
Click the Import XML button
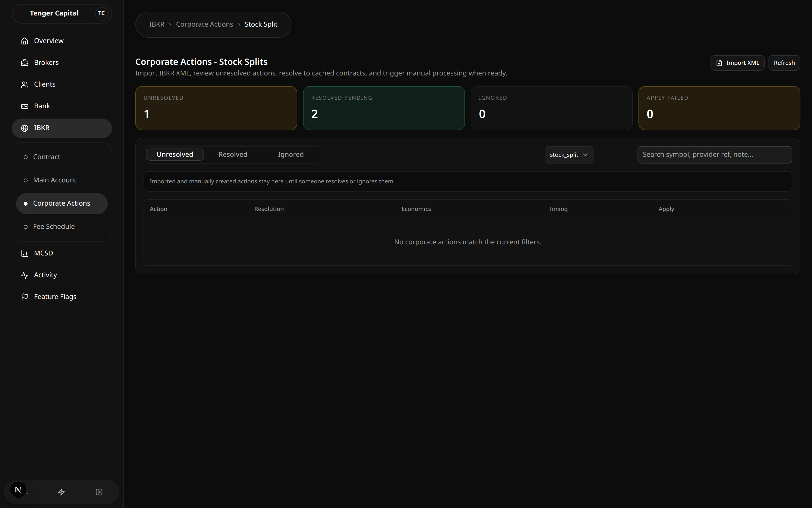click(737, 63)
